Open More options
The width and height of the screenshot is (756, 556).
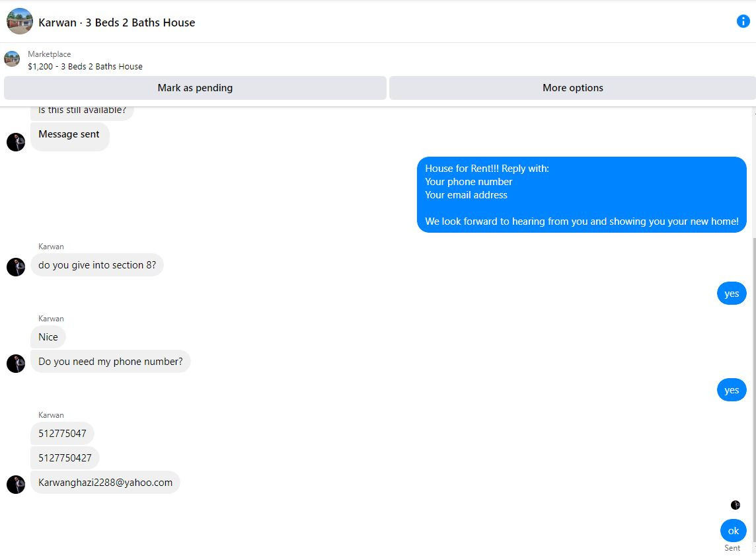[573, 88]
